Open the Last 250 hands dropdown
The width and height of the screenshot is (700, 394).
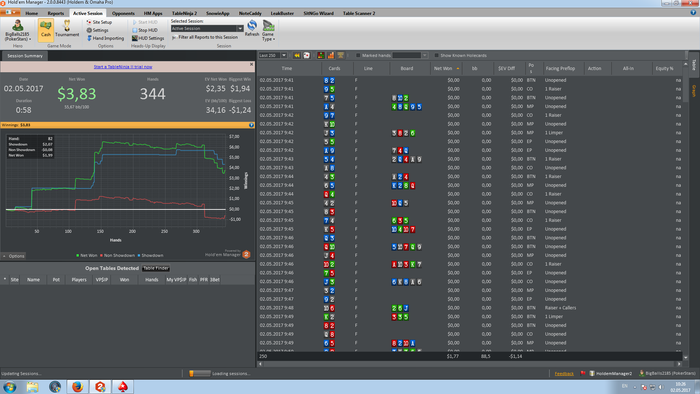click(273, 55)
